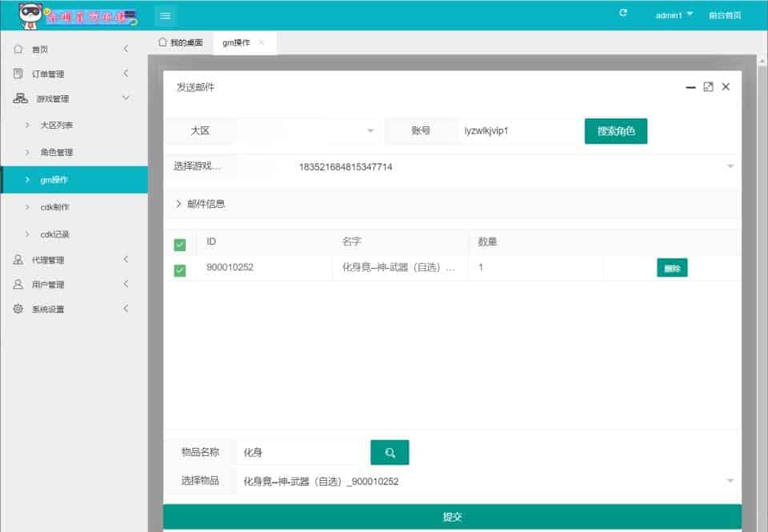Expand the 订单管理 sidebar chevron
768x532 pixels.
click(126, 73)
